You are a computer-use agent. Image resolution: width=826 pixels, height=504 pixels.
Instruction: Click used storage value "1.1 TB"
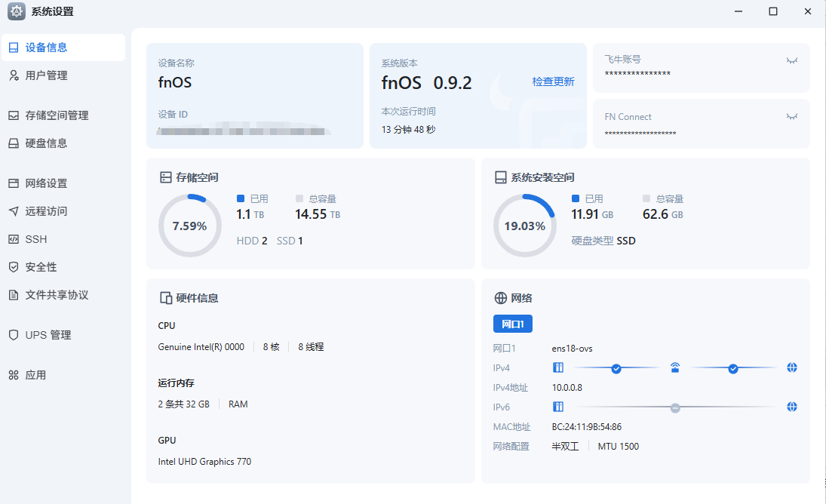(x=250, y=214)
